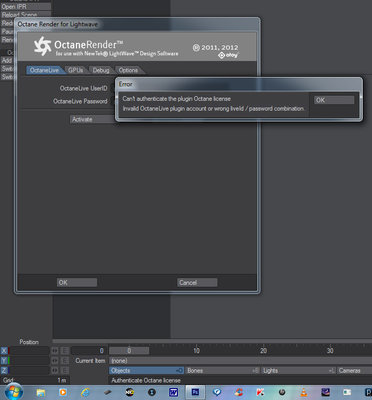
Task: Click the blue W app icon on taskbar
Action: point(173,392)
